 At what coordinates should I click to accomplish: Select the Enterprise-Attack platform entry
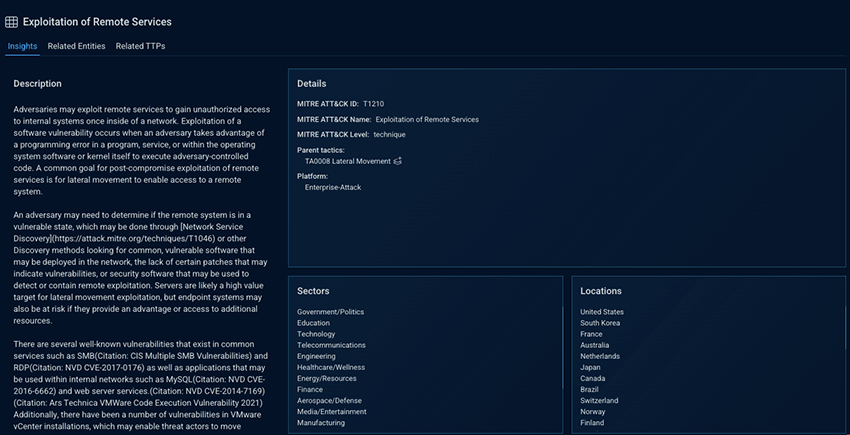(x=333, y=187)
